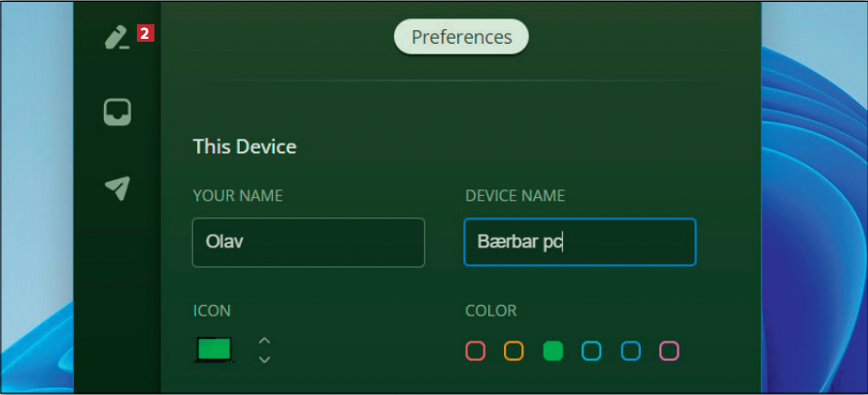Click the COLOR section label
The image size is (868, 395).
[x=491, y=312]
